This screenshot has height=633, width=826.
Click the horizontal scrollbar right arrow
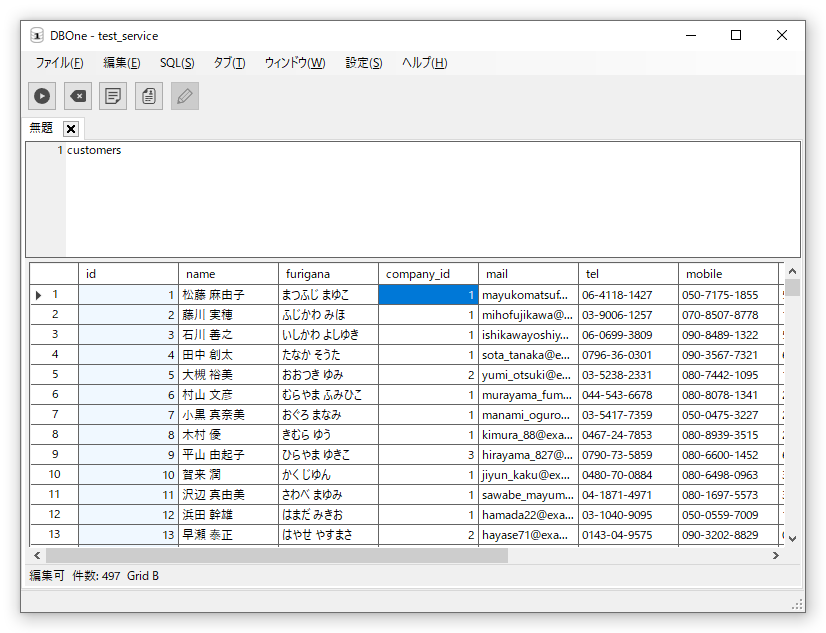[x=775, y=555]
